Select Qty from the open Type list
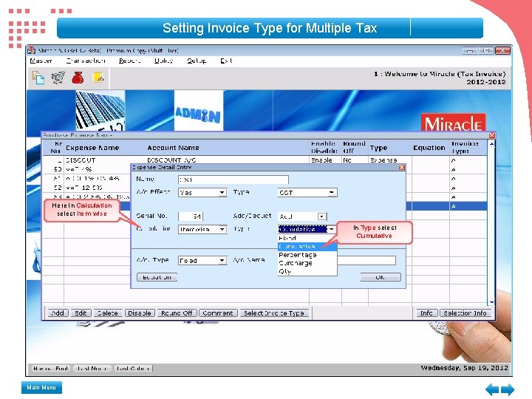532x399 pixels. coord(307,271)
